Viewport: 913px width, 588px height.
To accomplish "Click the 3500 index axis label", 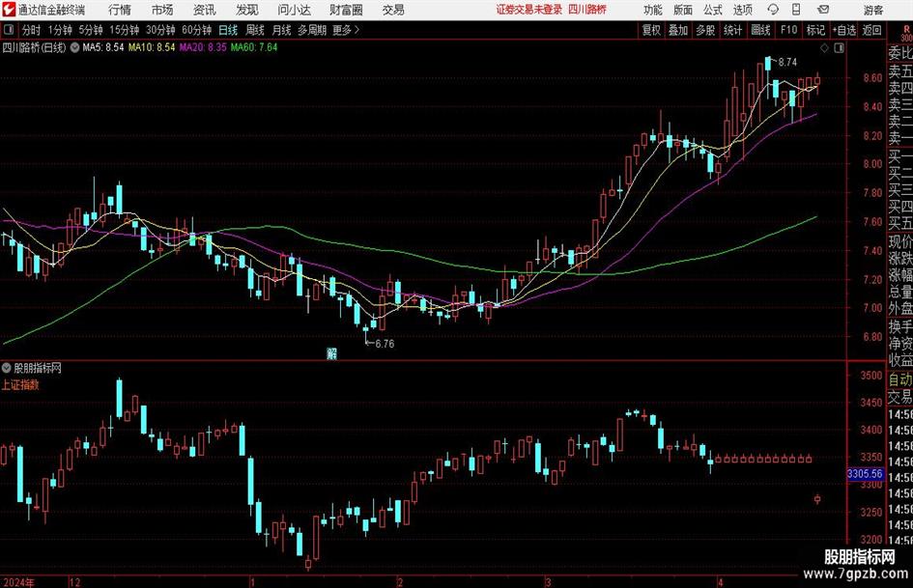I will point(871,376).
